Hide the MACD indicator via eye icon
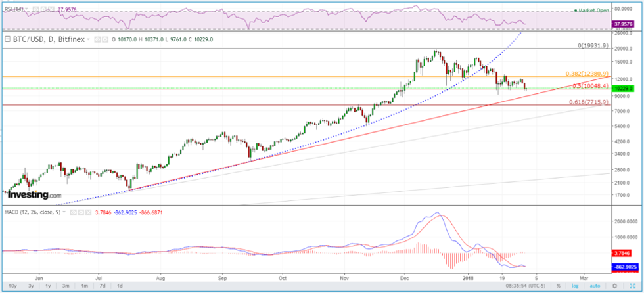This screenshot has width=644, height=293. coord(74,213)
